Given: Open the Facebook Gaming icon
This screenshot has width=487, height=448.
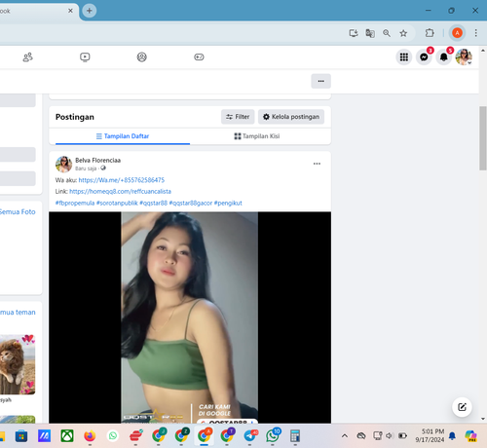Looking at the screenshot, I should click(199, 57).
